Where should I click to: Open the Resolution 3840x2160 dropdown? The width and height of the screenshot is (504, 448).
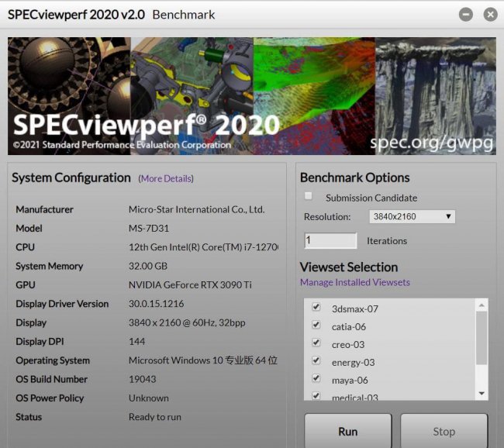pyautogui.click(x=412, y=216)
